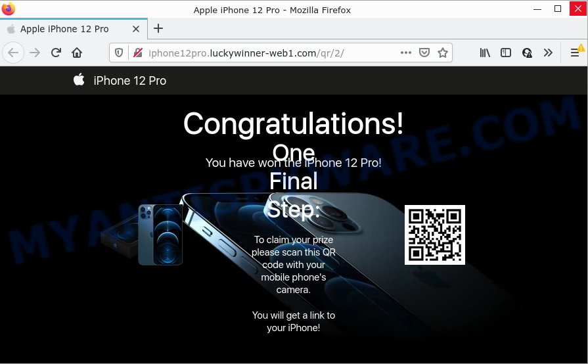588x364 pixels.
Task: Click the Forward navigation arrow
Action: click(x=35, y=53)
